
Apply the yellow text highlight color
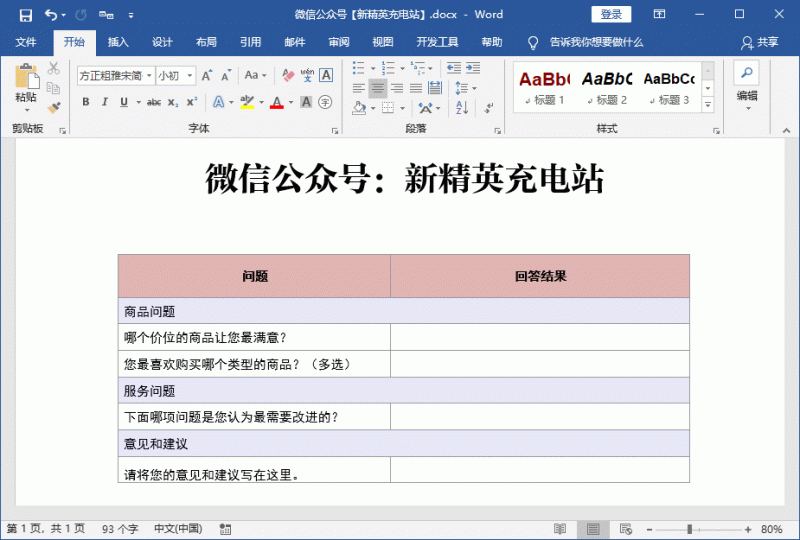[247, 102]
